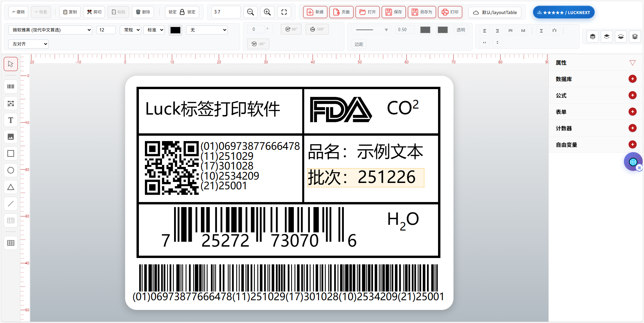Choose the text tool (T)
The height and width of the screenshot is (323, 644).
point(11,120)
